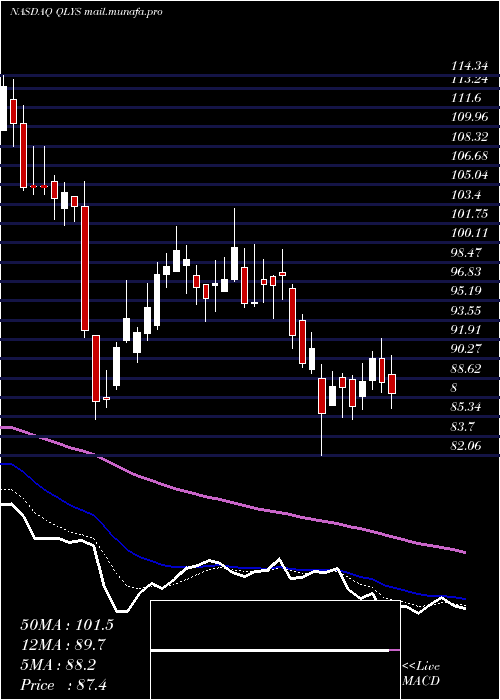Click the 50MA : 101.5 indicator text
Screen dimensions: 500x700
tap(67, 625)
